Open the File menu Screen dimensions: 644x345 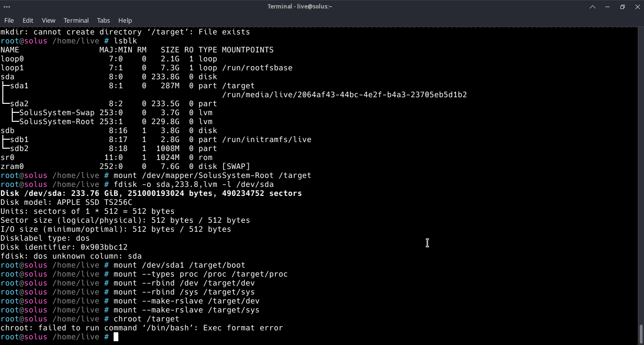click(x=9, y=20)
